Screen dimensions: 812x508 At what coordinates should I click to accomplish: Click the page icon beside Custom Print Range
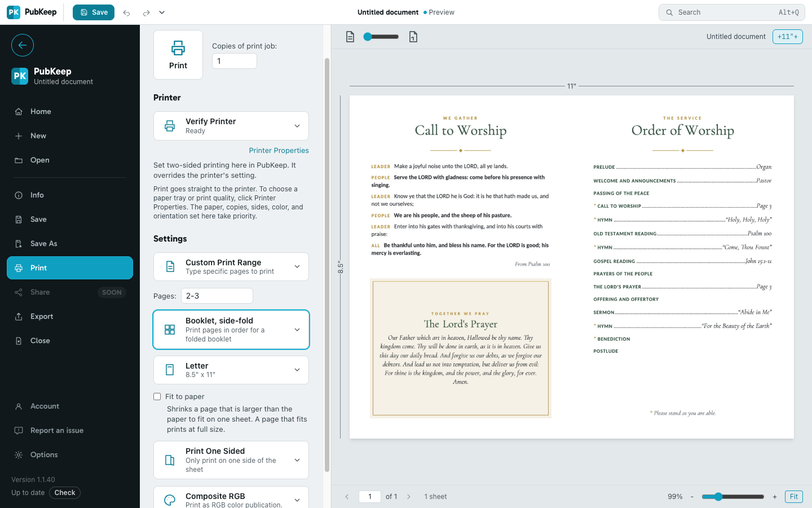click(170, 267)
